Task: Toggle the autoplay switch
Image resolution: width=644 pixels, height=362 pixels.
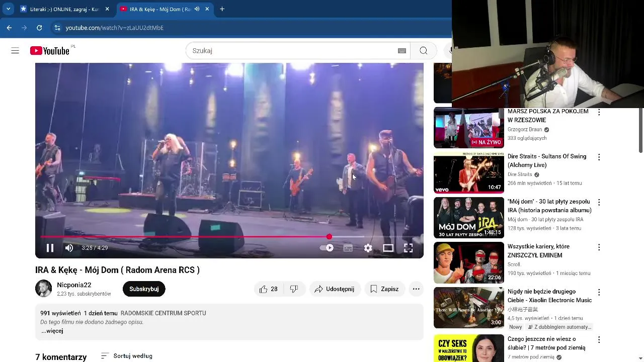Action: pos(327,248)
